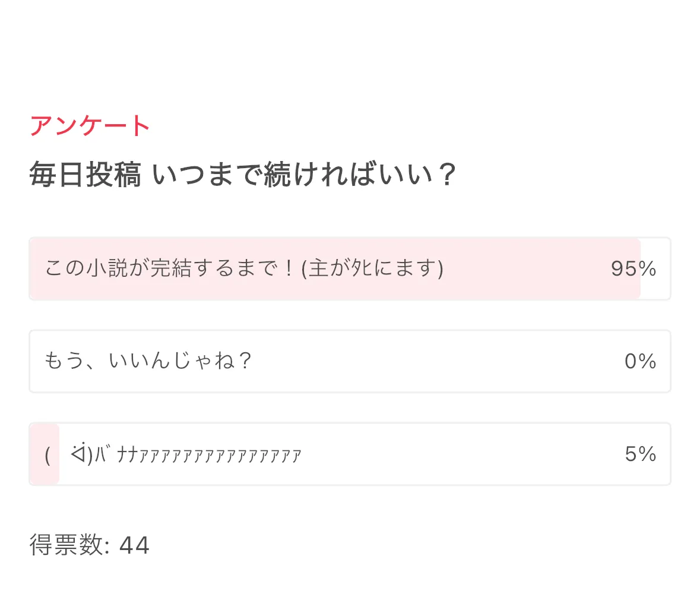Click the small pink fill of 5% bar

[x=45, y=454]
